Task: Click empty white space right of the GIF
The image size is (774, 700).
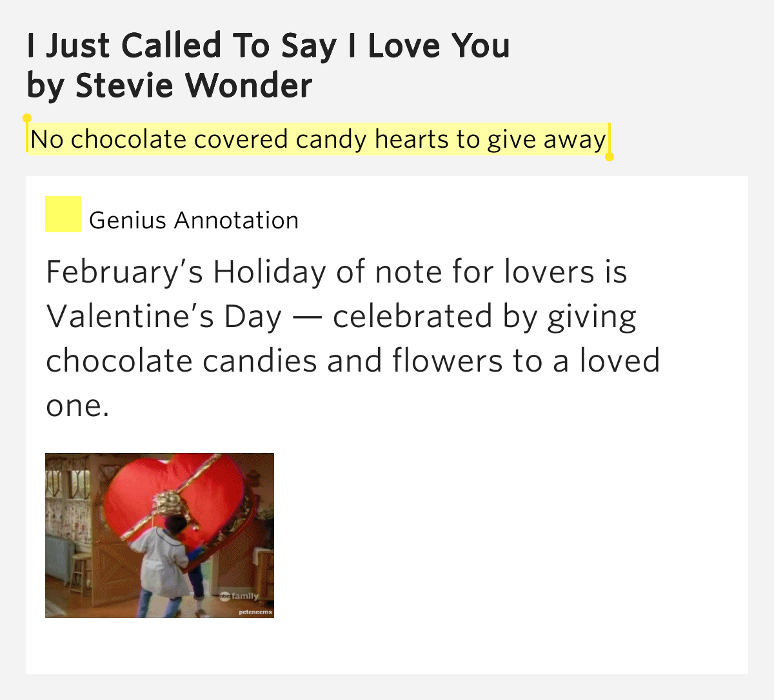Action: pos(510,535)
